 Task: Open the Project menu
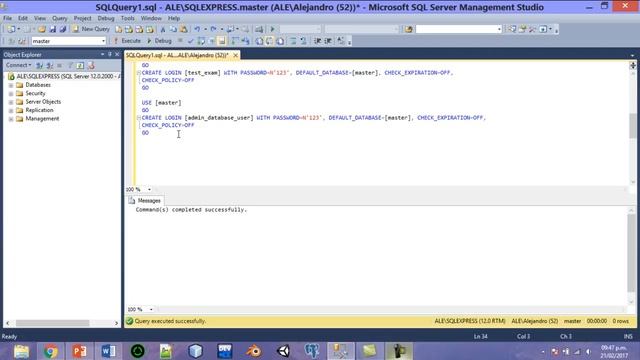82,18
